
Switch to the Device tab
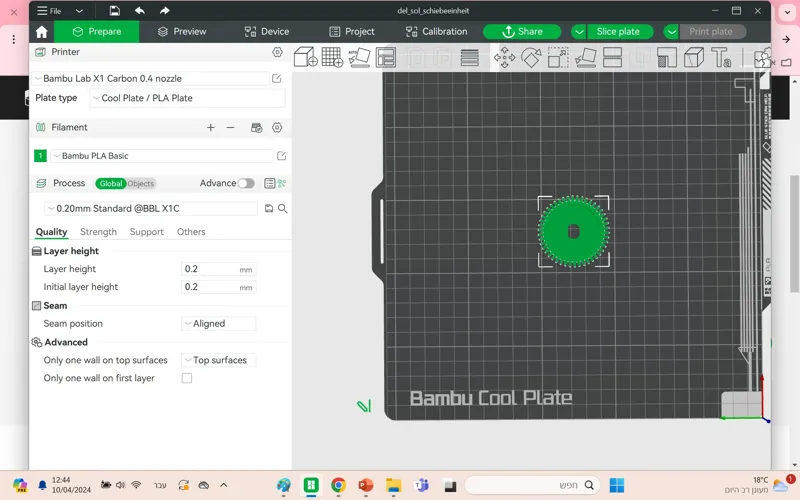click(267, 32)
